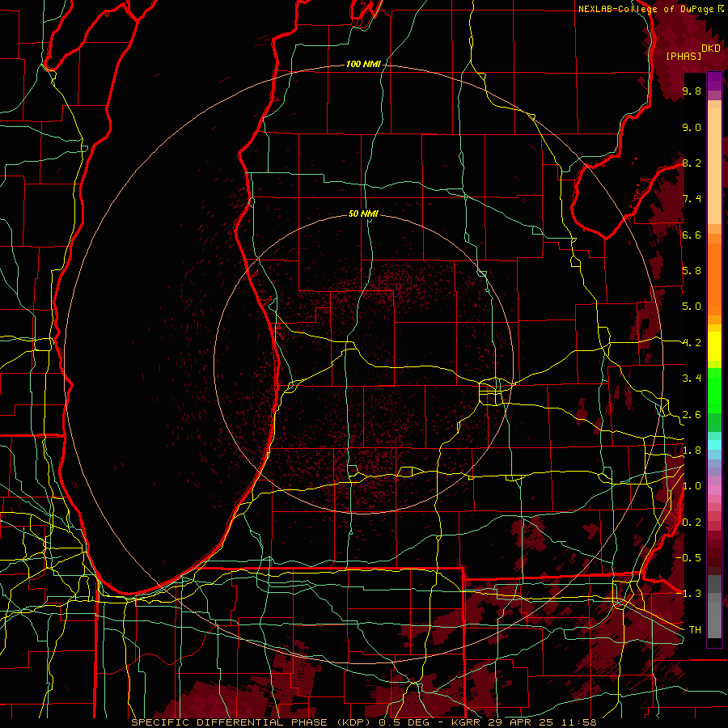
Task: Click the bright green color scale segment
Action: (x=714, y=391)
